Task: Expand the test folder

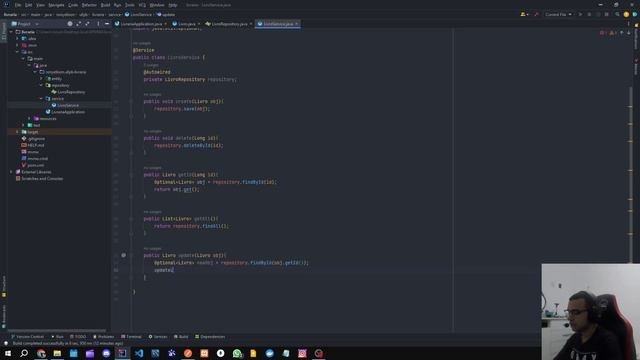Action: 23,125
